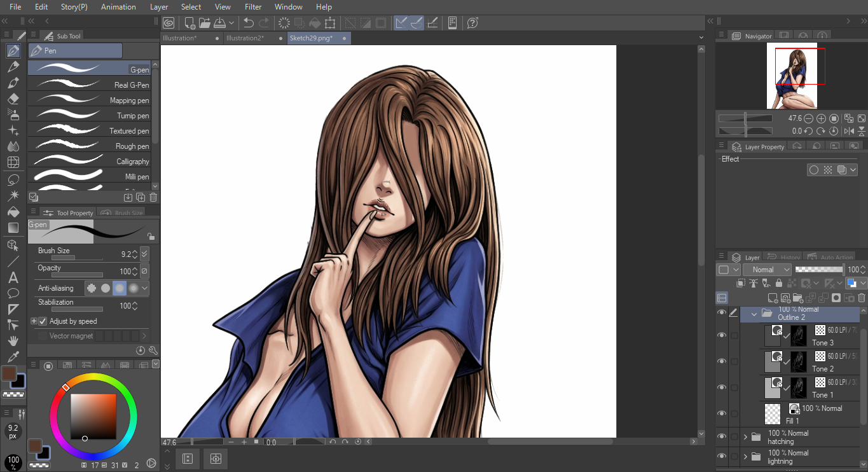Switch to the Illustration2* tab
Viewport: 868px width, 472px height.
(245, 38)
